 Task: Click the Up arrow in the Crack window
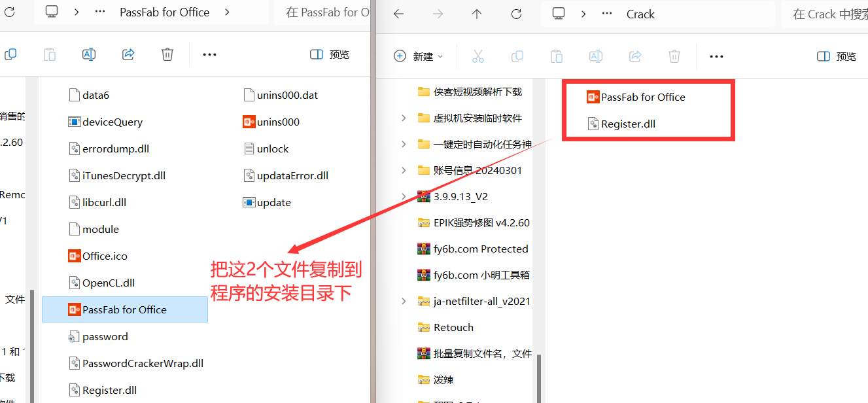477,14
